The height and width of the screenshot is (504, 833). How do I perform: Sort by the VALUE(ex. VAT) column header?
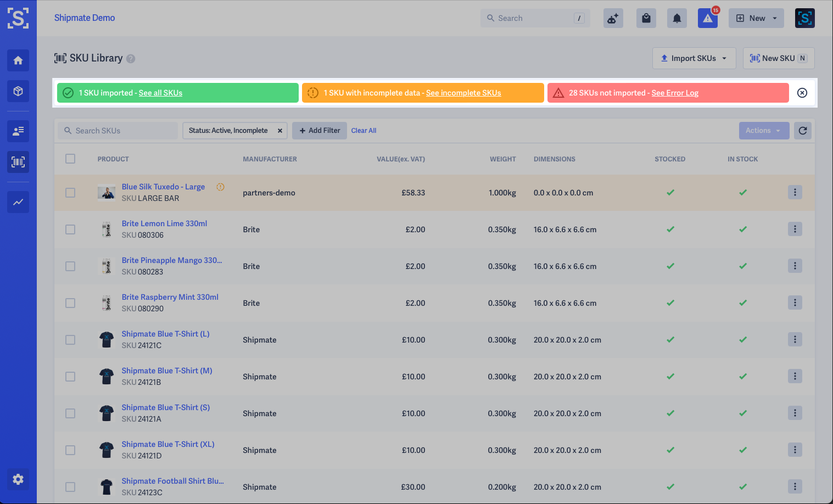[x=401, y=159]
